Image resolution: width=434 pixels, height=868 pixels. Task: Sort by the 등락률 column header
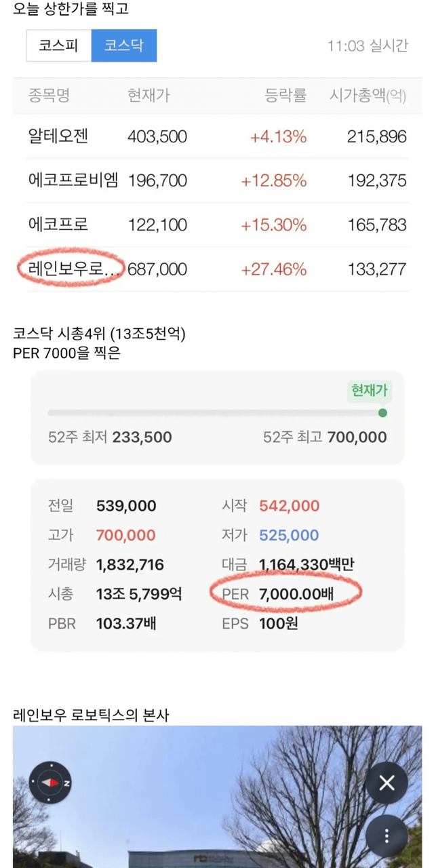coord(285,96)
